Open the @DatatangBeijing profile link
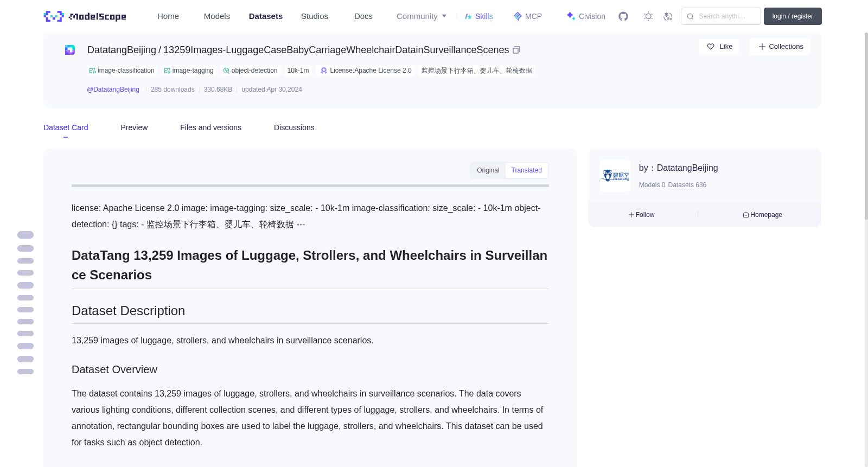This screenshot has width=868, height=467. [113, 89]
